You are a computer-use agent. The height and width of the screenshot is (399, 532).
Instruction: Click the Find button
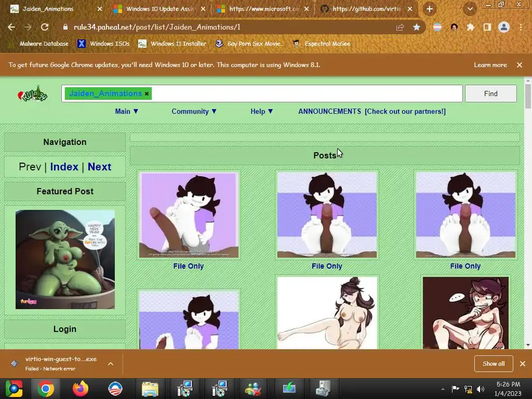pyautogui.click(x=490, y=94)
